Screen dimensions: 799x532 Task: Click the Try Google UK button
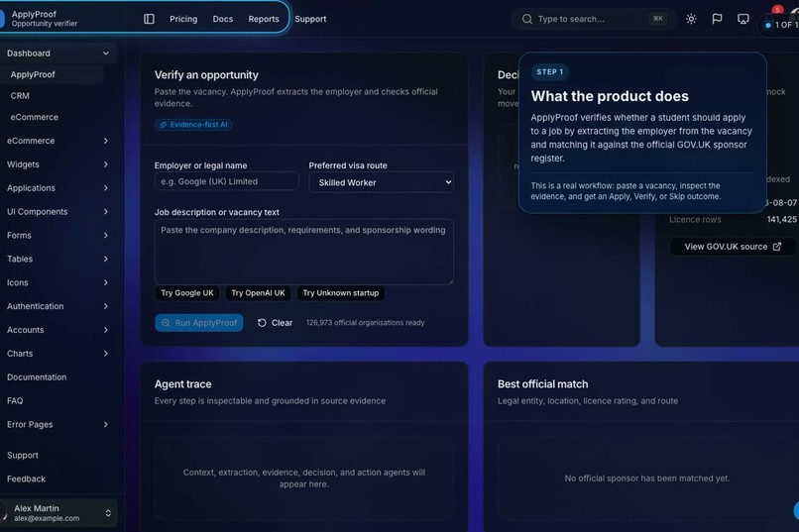pos(187,293)
